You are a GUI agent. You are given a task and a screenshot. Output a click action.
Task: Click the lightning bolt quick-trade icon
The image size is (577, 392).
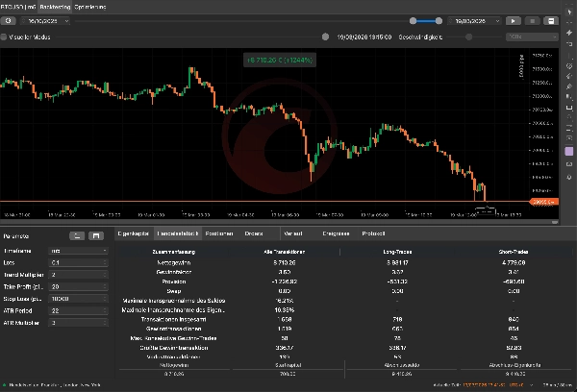coord(569,33)
